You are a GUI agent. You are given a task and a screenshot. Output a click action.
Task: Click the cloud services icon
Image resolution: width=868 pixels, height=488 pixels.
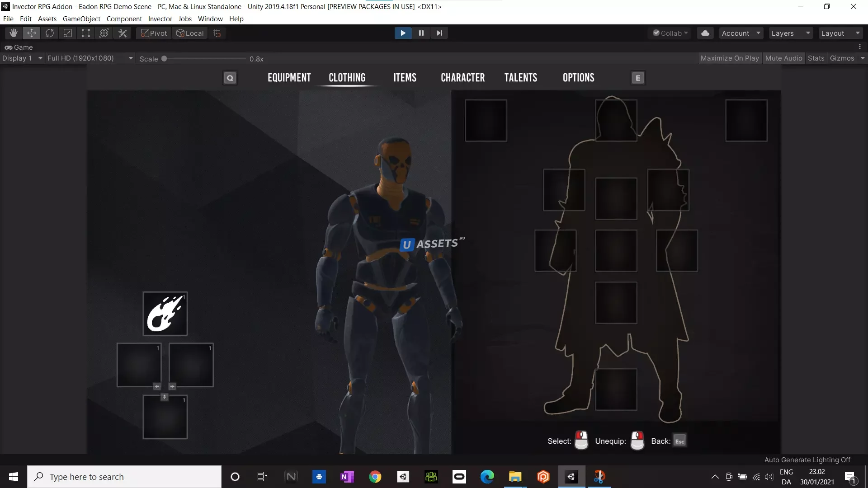705,33
